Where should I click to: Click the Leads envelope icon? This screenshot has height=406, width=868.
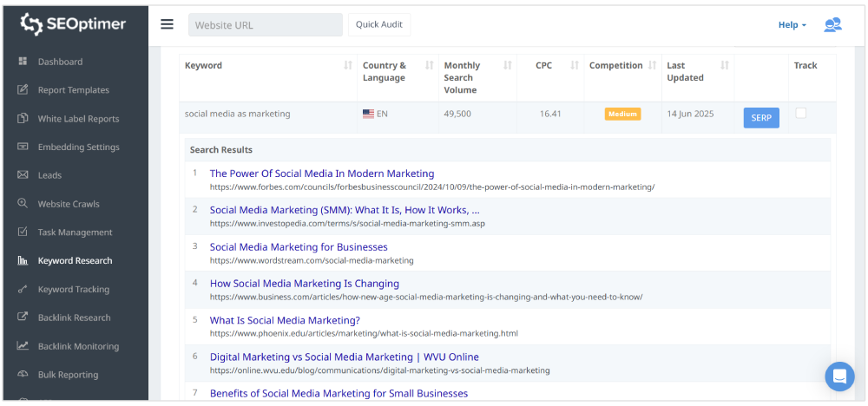coord(23,175)
